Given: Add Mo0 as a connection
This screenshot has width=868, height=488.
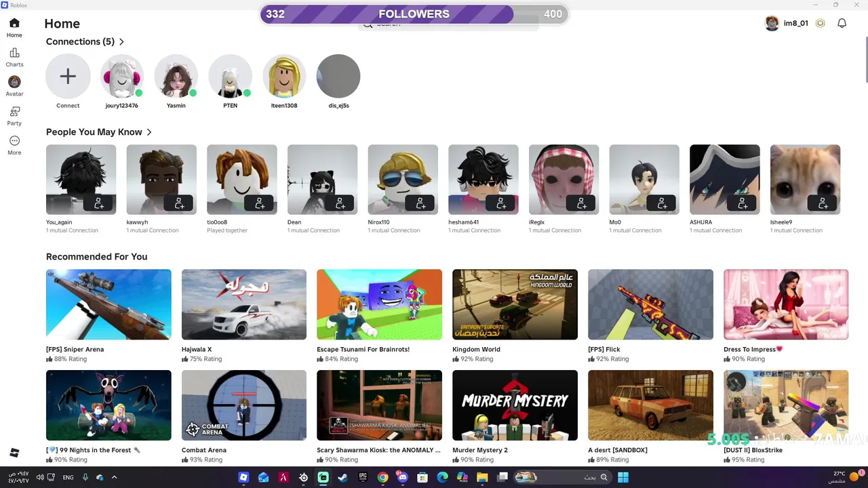Looking at the screenshot, I should click(x=662, y=203).
